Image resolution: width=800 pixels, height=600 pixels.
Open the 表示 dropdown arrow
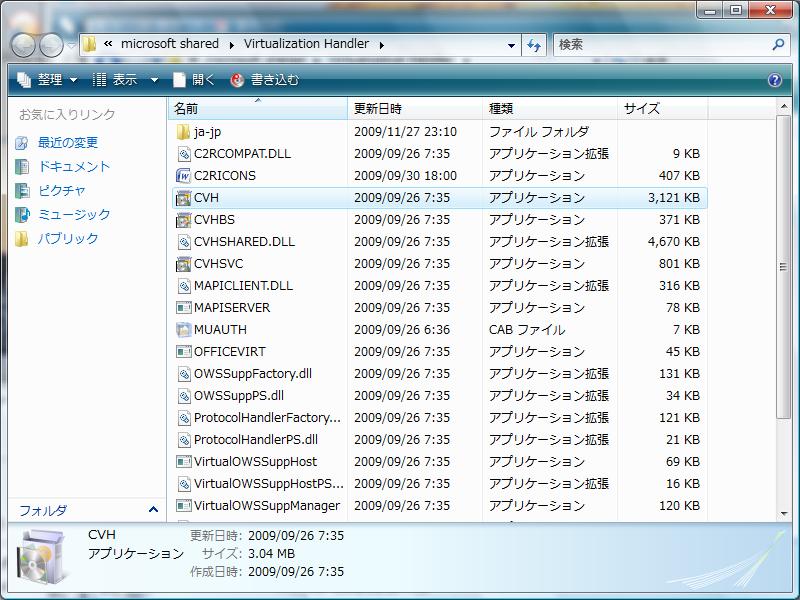tap(154, 81)
